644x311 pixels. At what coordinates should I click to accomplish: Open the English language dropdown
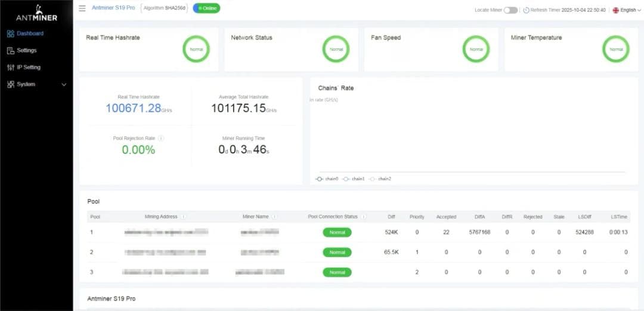click(627, 10)
